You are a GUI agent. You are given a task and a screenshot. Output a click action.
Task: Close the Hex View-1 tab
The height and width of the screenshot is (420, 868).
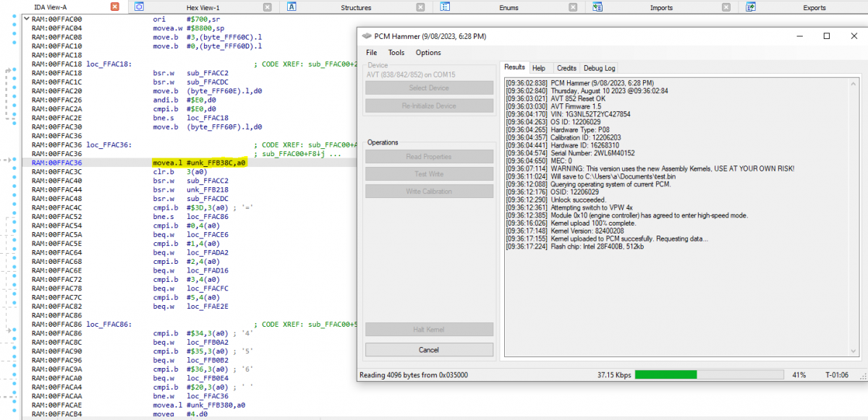coord(268,7)
